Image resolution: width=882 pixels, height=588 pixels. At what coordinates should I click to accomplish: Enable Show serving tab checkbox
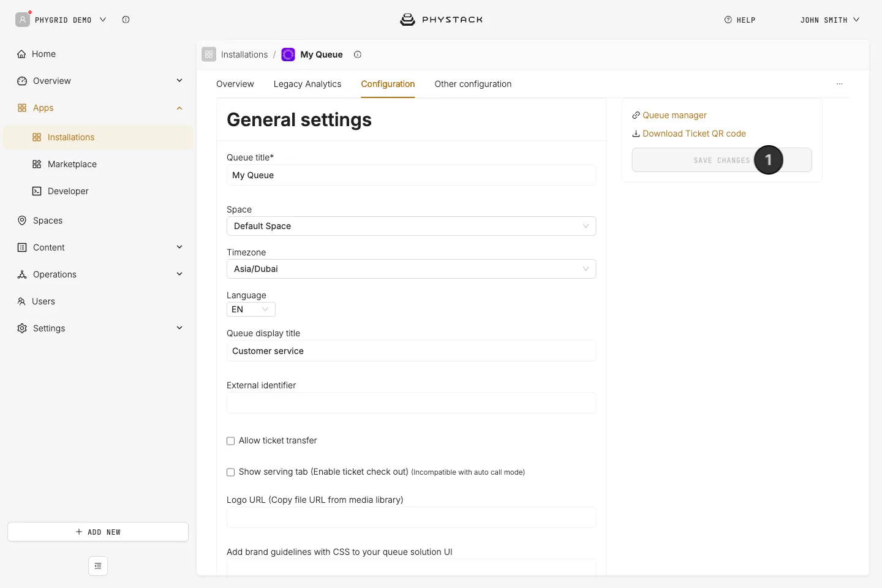click(x=231, y=472)
